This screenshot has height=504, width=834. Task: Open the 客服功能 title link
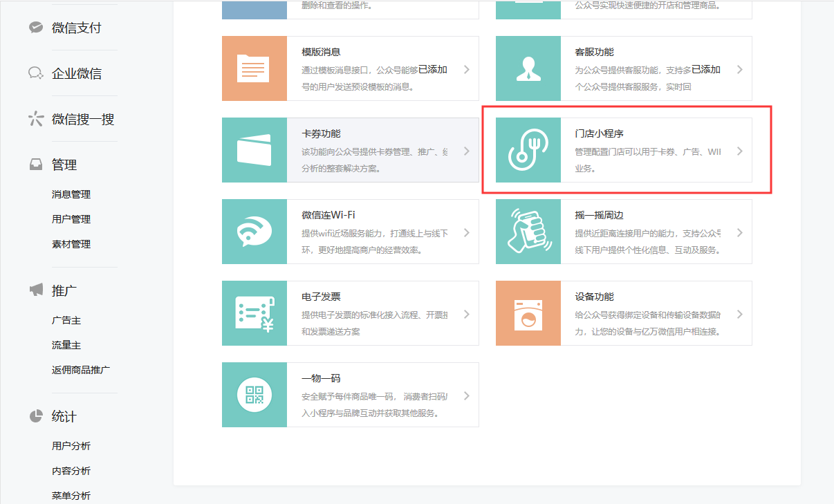(x=595, y=52)
